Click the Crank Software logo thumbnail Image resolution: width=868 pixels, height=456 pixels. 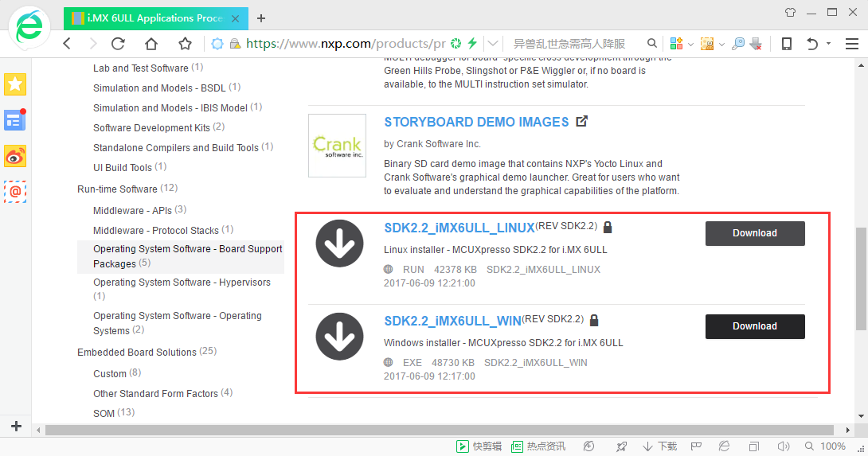337,146
